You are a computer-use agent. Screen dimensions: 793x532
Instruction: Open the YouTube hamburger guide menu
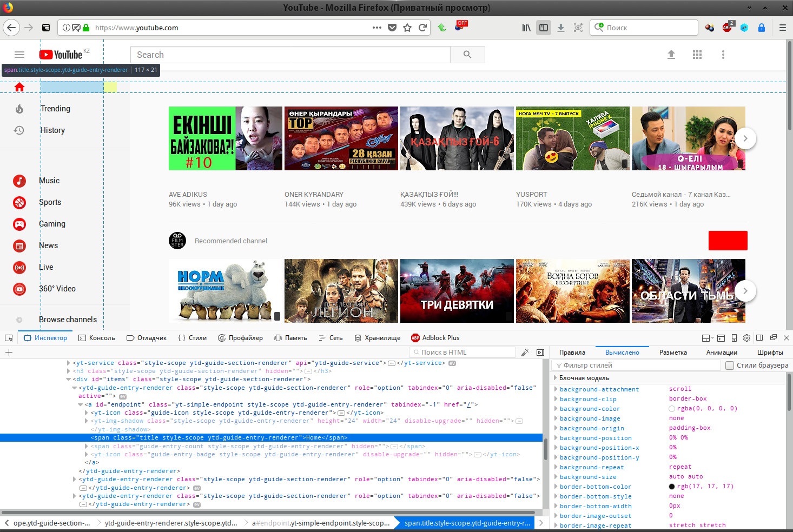(19, 55)
